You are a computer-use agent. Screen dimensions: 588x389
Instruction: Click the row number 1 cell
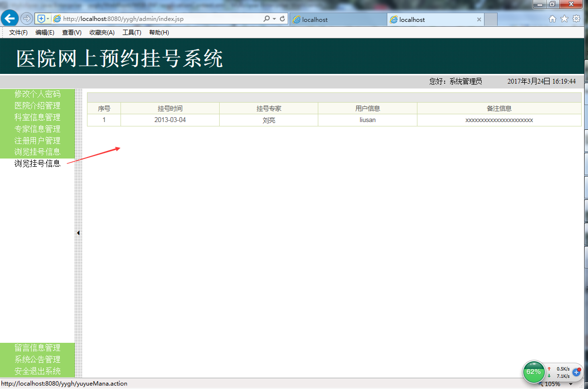104,120
